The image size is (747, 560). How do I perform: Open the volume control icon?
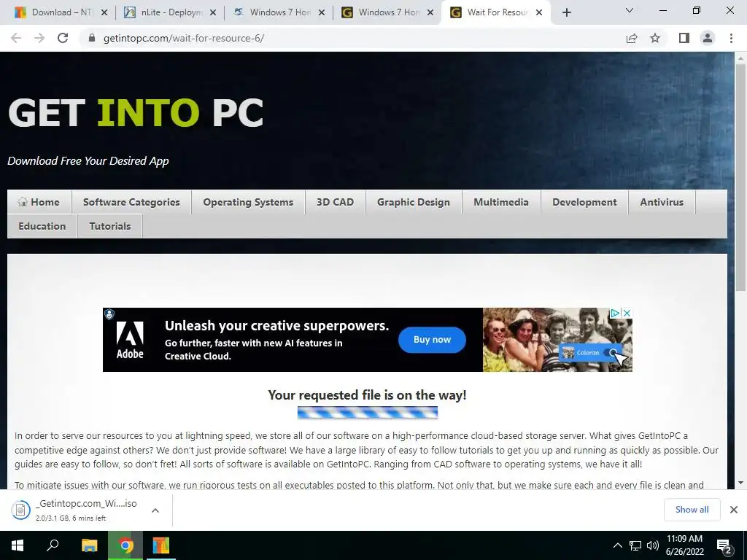pos(653,545)
